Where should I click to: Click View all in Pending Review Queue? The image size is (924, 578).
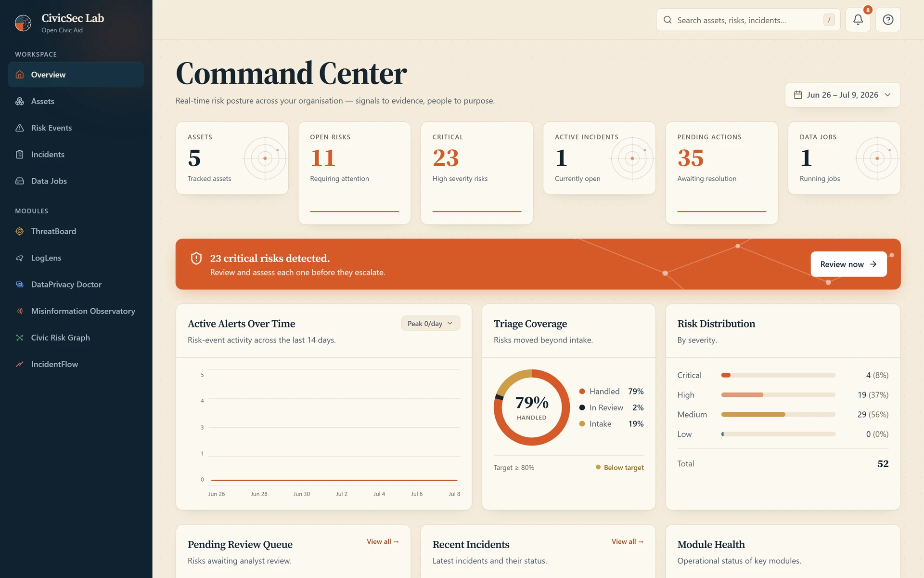coord(383,541)
